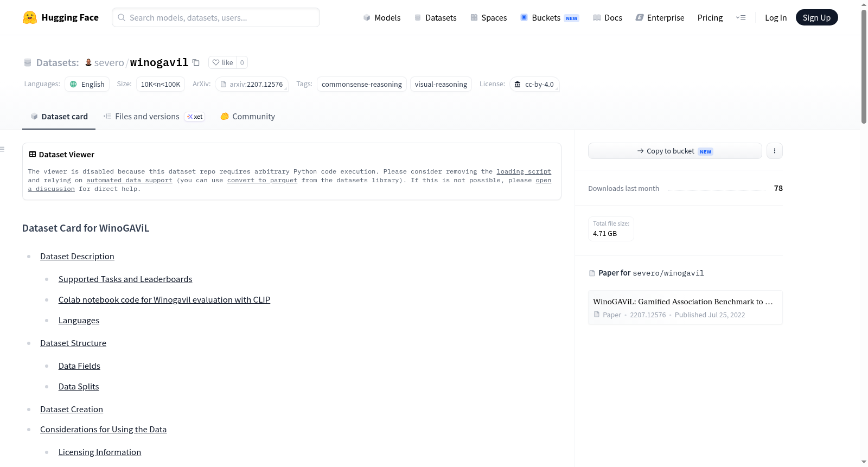The image size is (868, 467).
Task: Jump to Data Fields section
Action: coord(79,366)
